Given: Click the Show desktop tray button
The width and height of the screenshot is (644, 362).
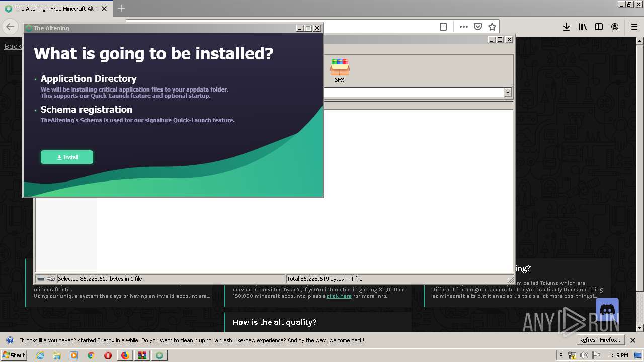Looking at the screenshot, I should 638,355.
